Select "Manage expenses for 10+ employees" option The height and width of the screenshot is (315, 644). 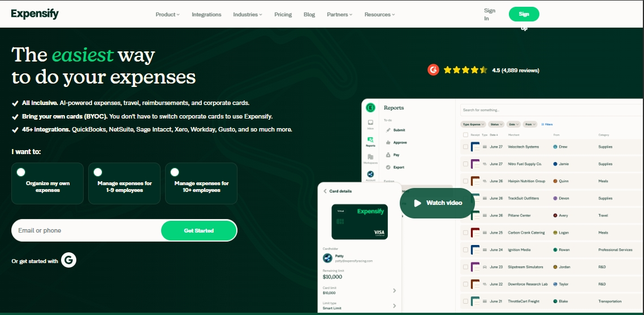[x=201, y=183]
